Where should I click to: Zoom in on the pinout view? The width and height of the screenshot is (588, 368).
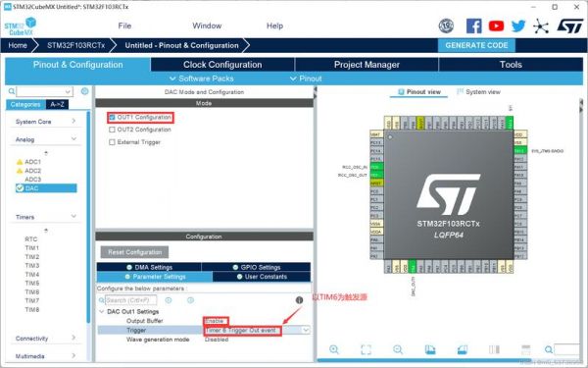(x=334, y=349)
